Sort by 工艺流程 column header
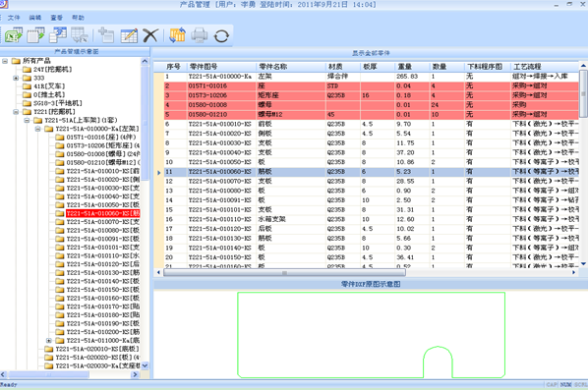Screen dimensions: 588x390 pos(545,67)
